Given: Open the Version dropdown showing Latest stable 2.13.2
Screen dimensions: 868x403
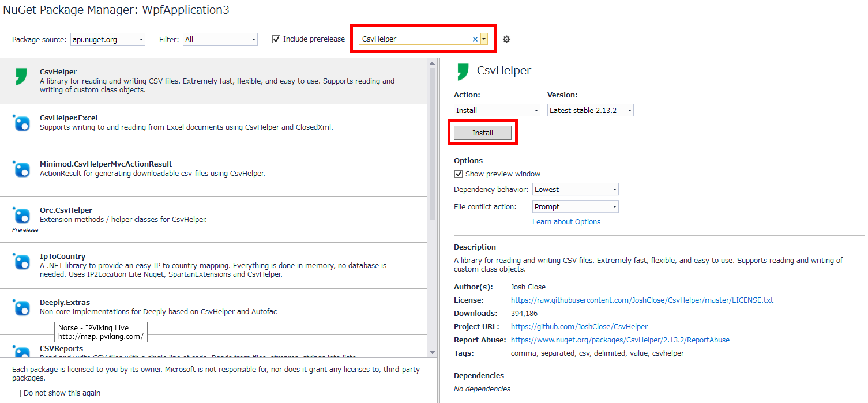Looking at the screenshot, I should pyautogui.click(x=591, y=110).
